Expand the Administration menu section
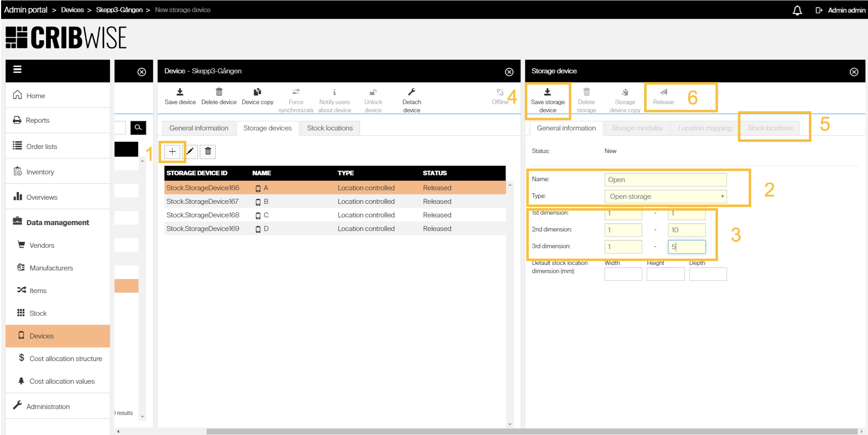 coord(48,407)
